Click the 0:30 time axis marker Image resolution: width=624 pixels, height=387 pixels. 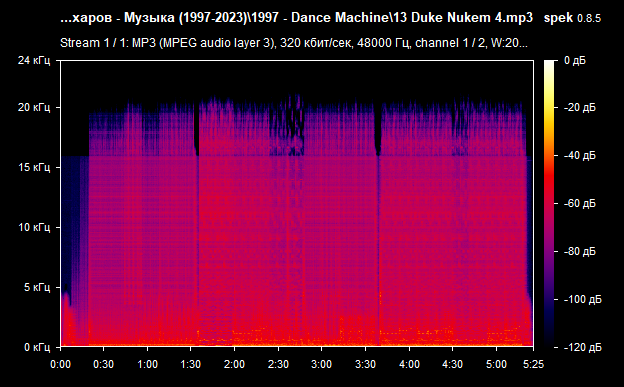(103, 364)
